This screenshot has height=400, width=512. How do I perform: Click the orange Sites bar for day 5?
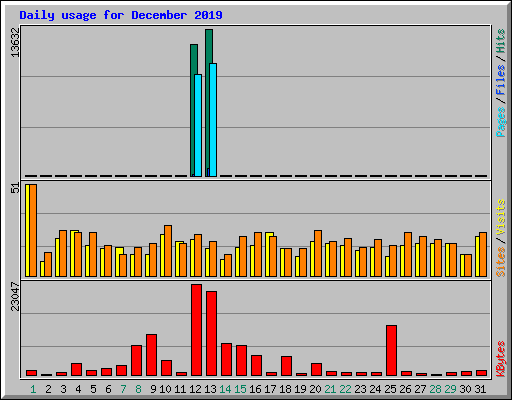pos(93,254)
